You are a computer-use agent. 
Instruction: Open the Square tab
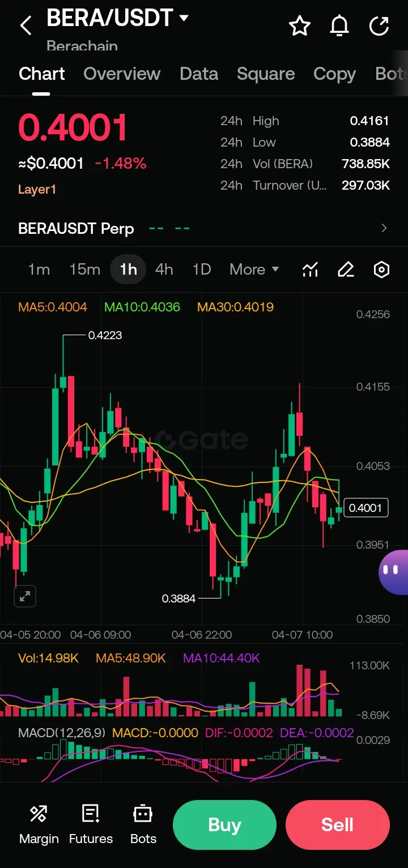266,74
